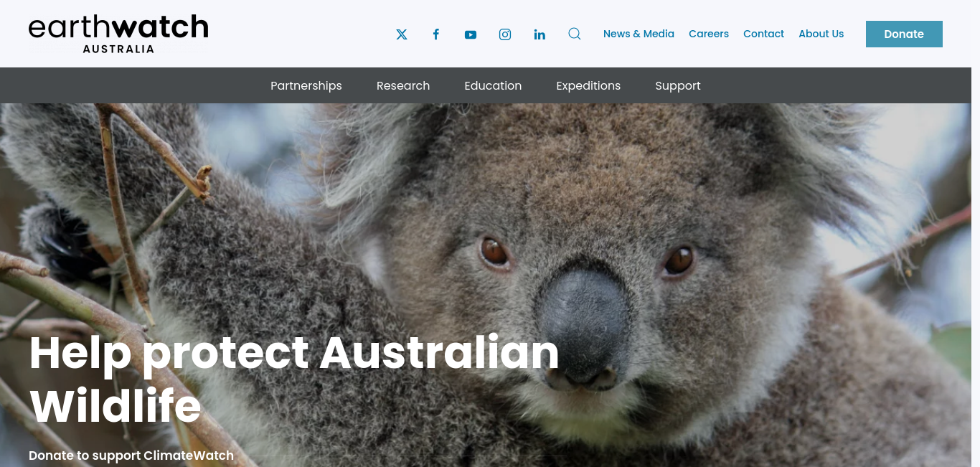Open the LinkedIn icon in header
Image resolution: width=980 pixels, height=467 pixels.
coord(540,34)
